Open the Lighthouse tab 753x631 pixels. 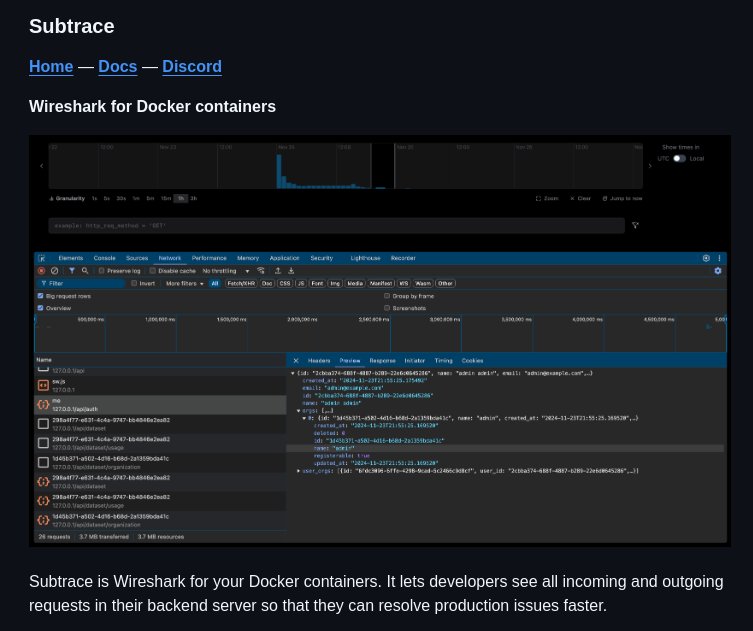[x=365, y=258]
